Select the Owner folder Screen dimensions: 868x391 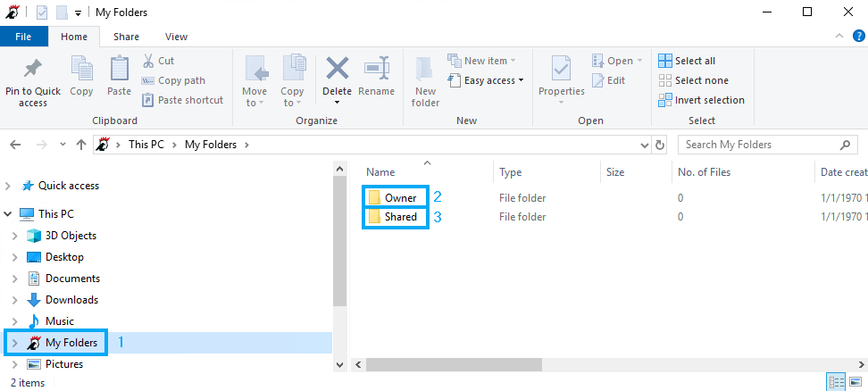tap(393, 198)
